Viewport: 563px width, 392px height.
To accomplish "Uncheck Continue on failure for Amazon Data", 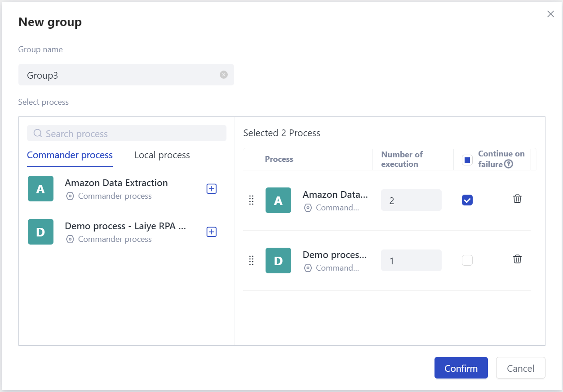I will pos(467,200).
